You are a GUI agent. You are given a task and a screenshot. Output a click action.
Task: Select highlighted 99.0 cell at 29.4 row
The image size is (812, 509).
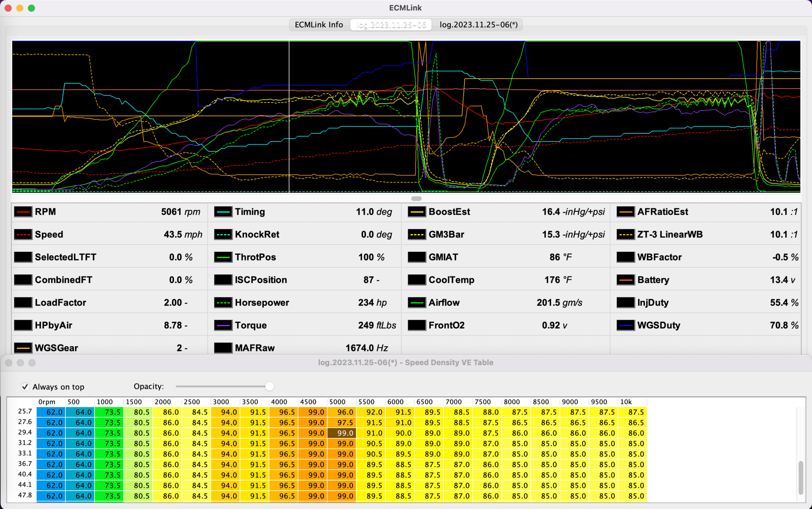click(x=342, y=433)
